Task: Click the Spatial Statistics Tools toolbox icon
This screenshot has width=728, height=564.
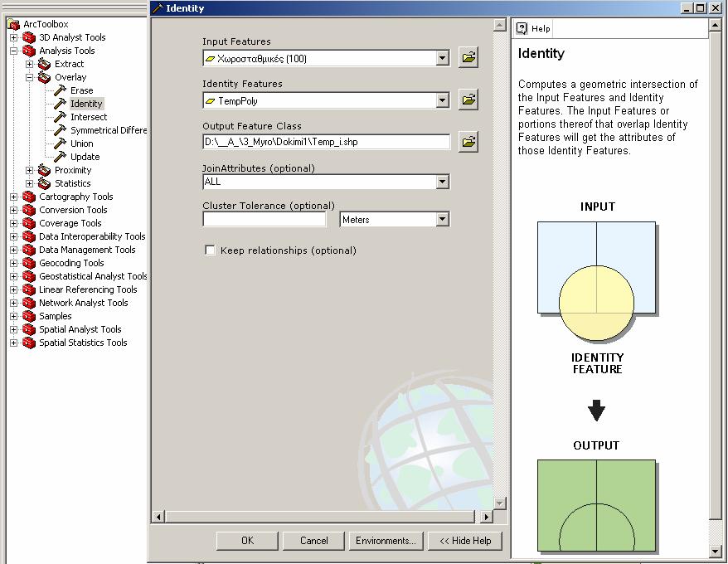Action: (x=29, y=343)
